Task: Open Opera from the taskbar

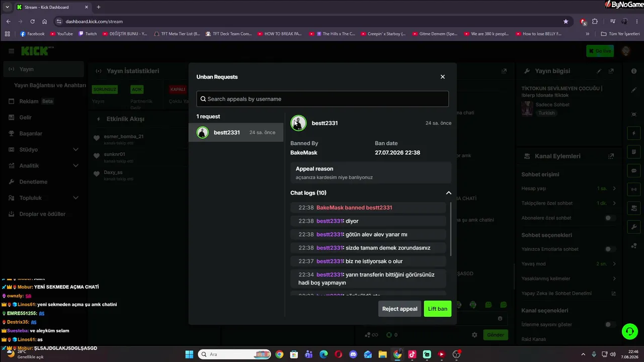Action: [339, 354]
